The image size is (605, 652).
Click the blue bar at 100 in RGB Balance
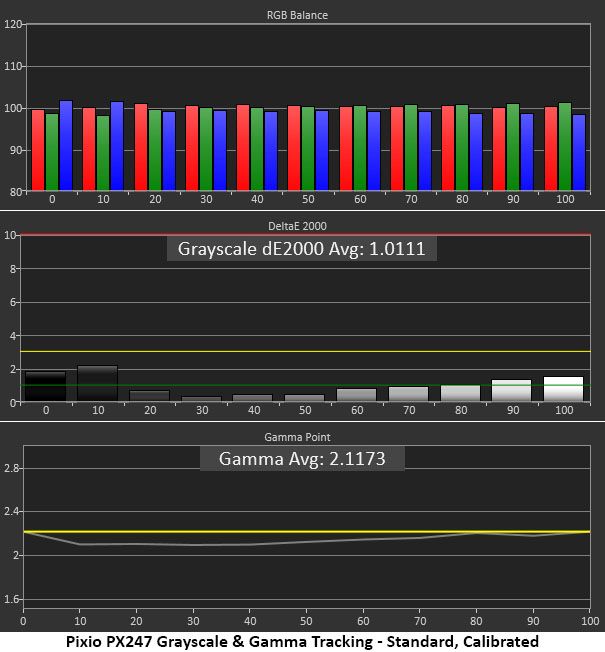[x=579, y=153]
